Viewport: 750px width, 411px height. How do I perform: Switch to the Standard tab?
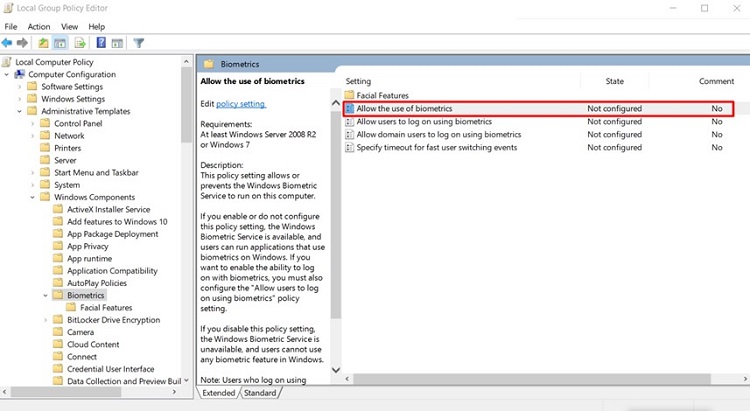click(x=260, y=393)
